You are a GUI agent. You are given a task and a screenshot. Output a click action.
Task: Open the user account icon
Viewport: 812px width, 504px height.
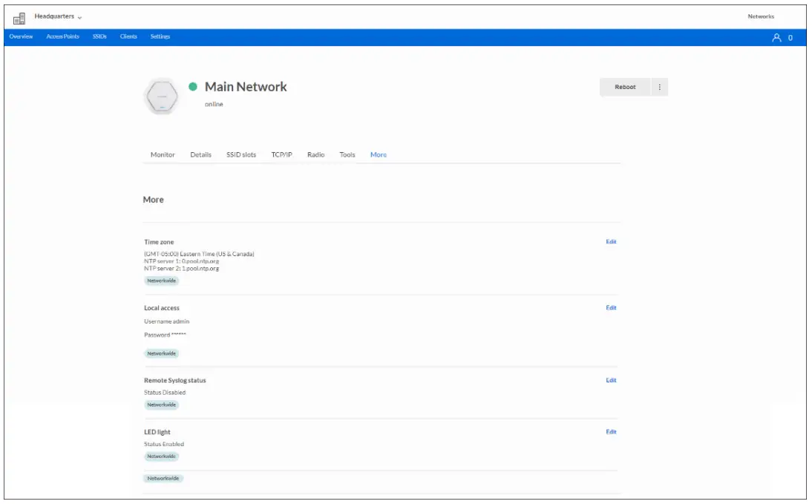pyautogui.click(x=777, y=38)
